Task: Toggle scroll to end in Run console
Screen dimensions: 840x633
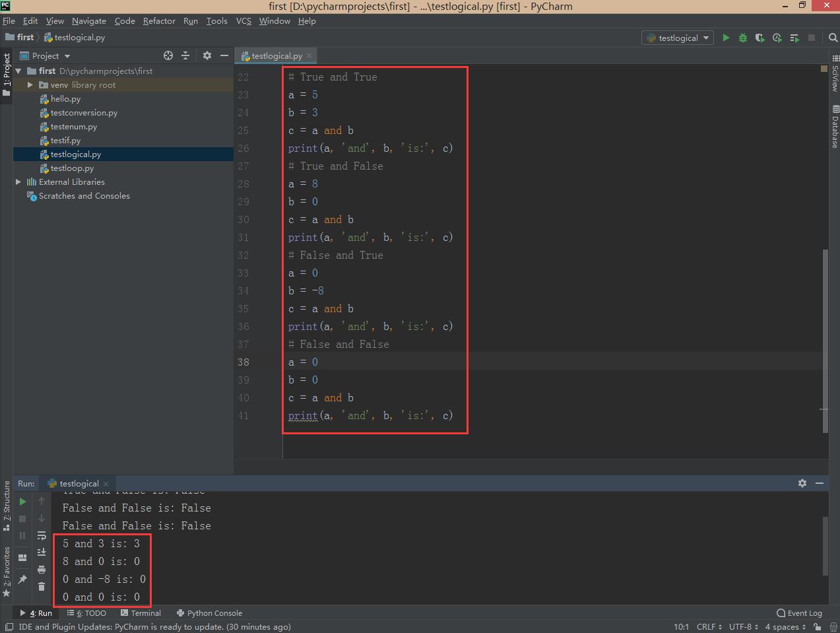Action: (x=42, y=552)
